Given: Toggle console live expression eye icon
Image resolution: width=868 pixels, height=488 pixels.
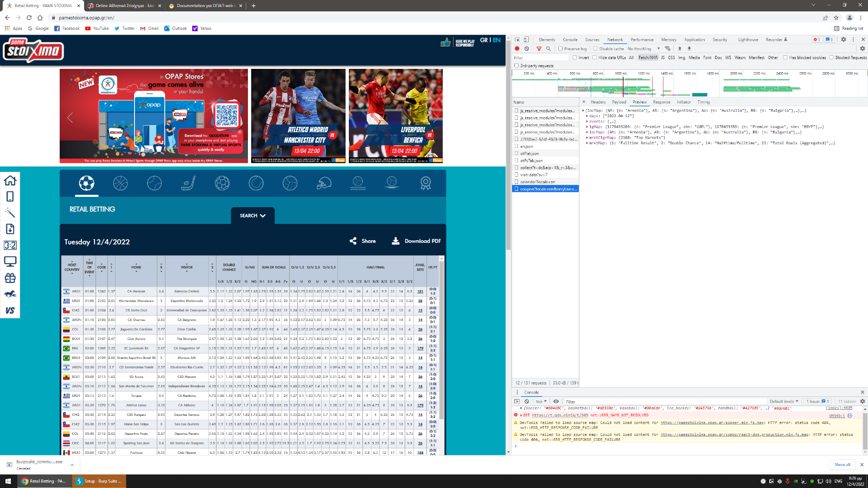Looking at the screenshot, I should click(x=556, y=401).
